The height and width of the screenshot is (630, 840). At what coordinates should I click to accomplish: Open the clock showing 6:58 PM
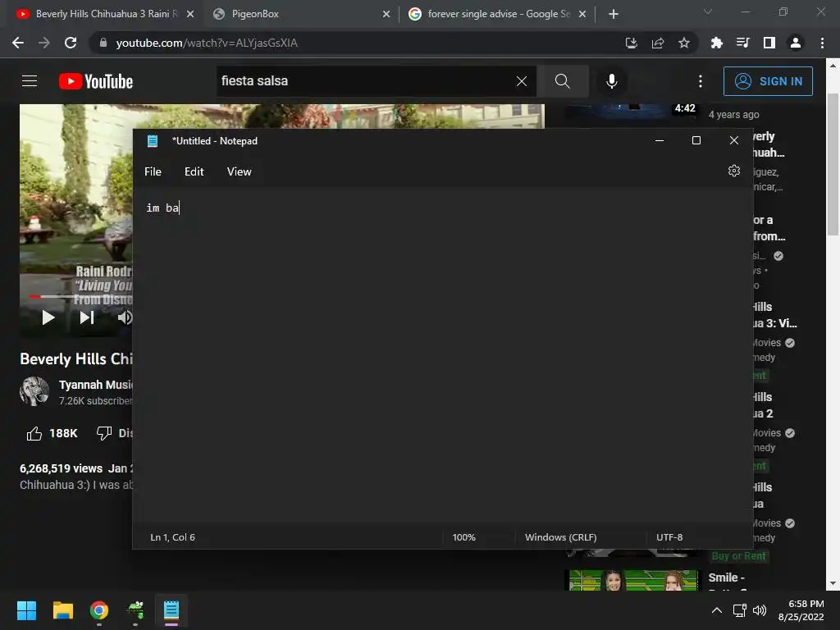801,610
